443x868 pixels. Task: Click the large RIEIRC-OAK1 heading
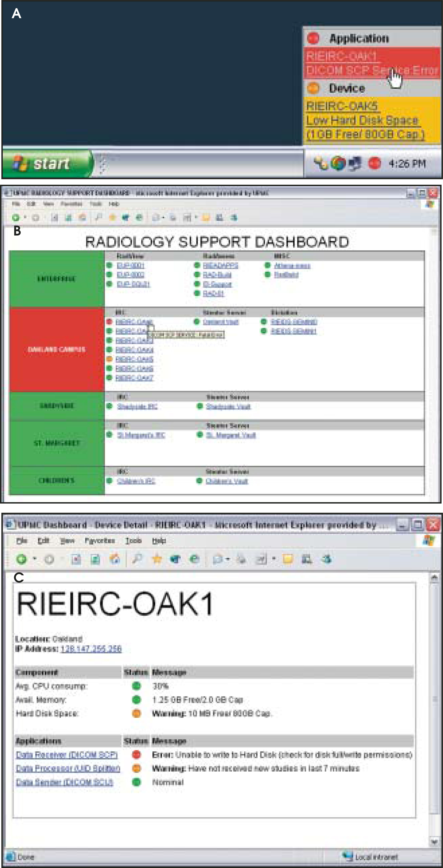(x=115, y=604)
